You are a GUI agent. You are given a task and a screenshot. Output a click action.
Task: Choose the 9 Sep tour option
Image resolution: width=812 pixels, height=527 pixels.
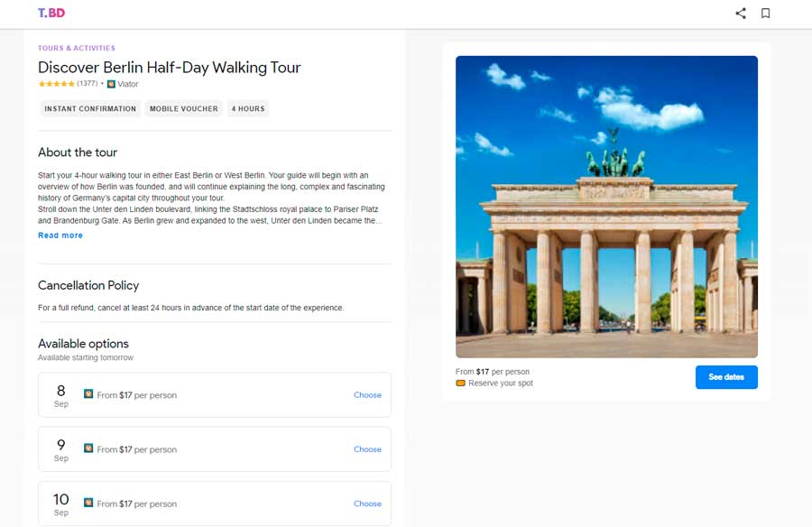[x=367, y=449]
